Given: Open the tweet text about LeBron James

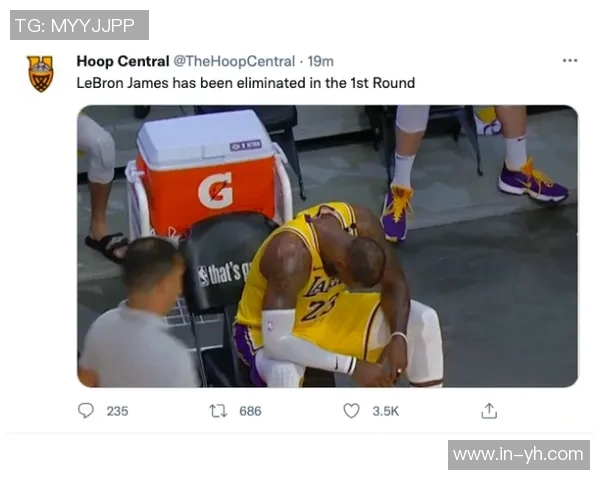Looking at the screenshot, I should [x=246, y=83].
